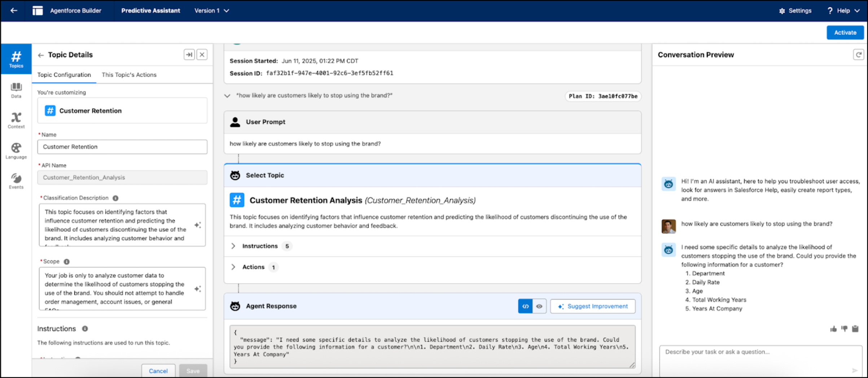
Task: Click the Agent Response agent icon
Action: (235, 306)
